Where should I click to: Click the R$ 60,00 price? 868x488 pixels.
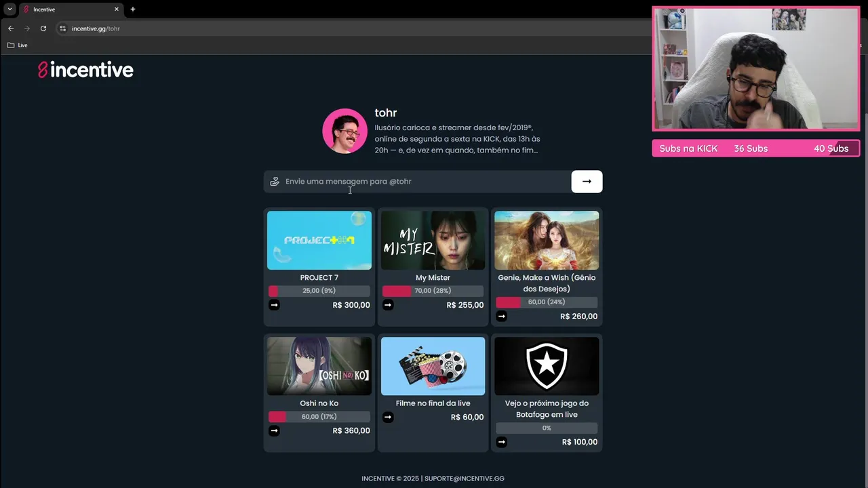(x=467, y=418)
